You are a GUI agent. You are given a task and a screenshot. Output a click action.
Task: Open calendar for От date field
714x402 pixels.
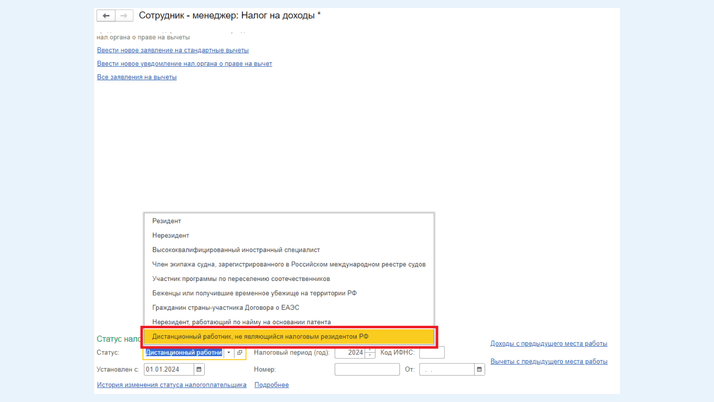tap(479, 370)
